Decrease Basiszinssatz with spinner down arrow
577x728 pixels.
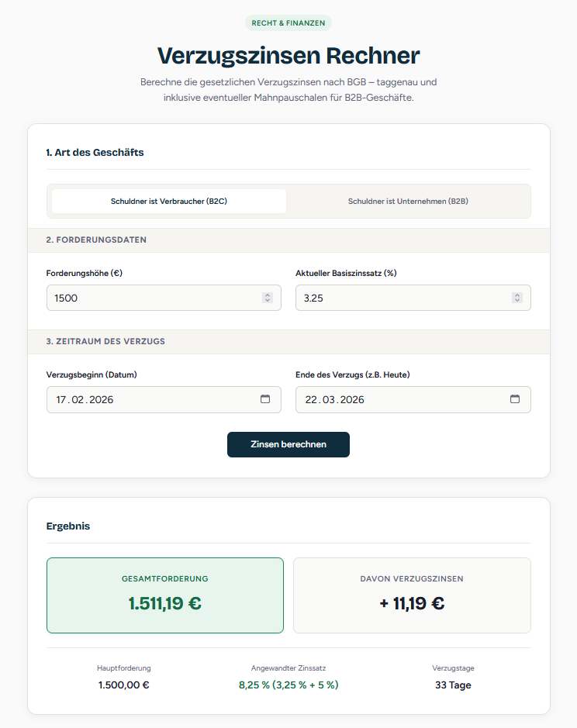(517, 300)
